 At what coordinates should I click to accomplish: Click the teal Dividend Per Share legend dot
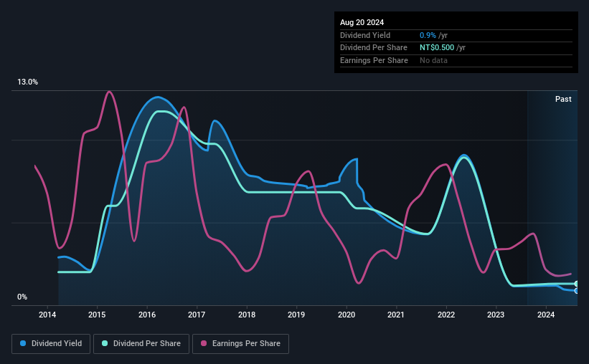pyautogui.click(x=105, y=343)
